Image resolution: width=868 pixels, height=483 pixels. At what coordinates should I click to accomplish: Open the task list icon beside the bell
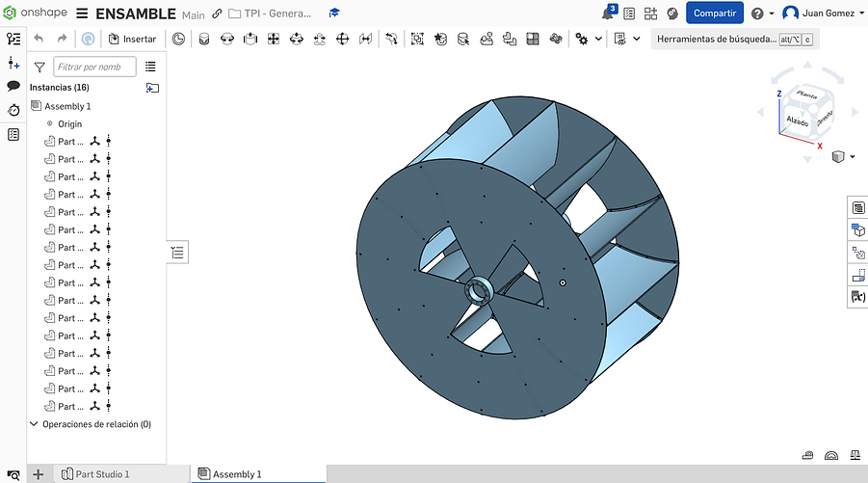coord(629,13)
